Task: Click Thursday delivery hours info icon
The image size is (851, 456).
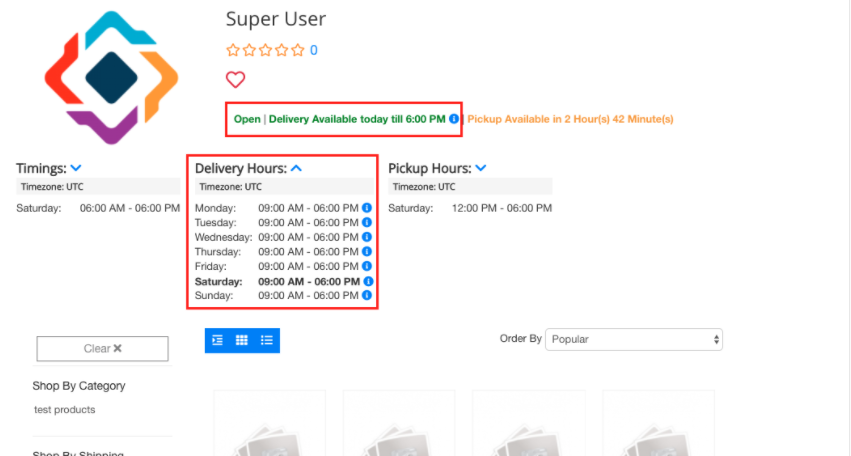Action: tap(367, 252)
